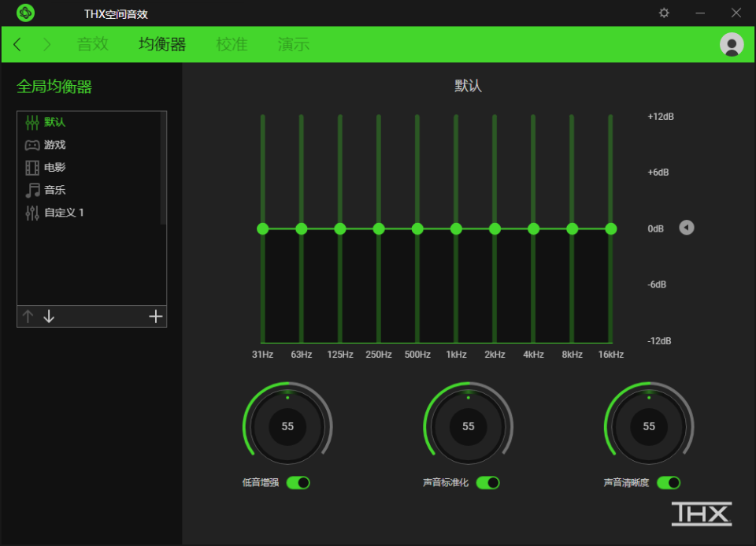Click the +6dB scale label
Image resolution: width=756 pixels, height=546 pixels.
pyautogui.click(x=658, y=173)
